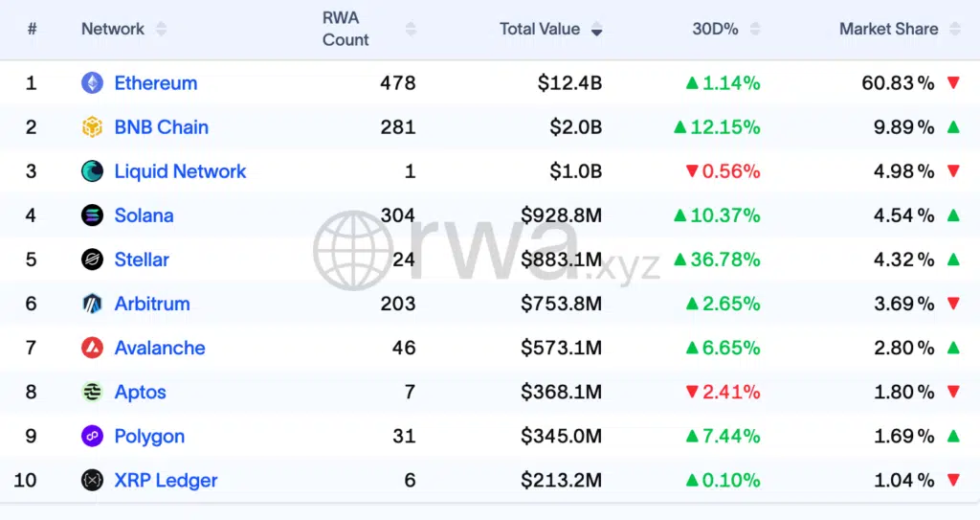
Task: Click the Polygon logo icon
Action: pos(92,436)
